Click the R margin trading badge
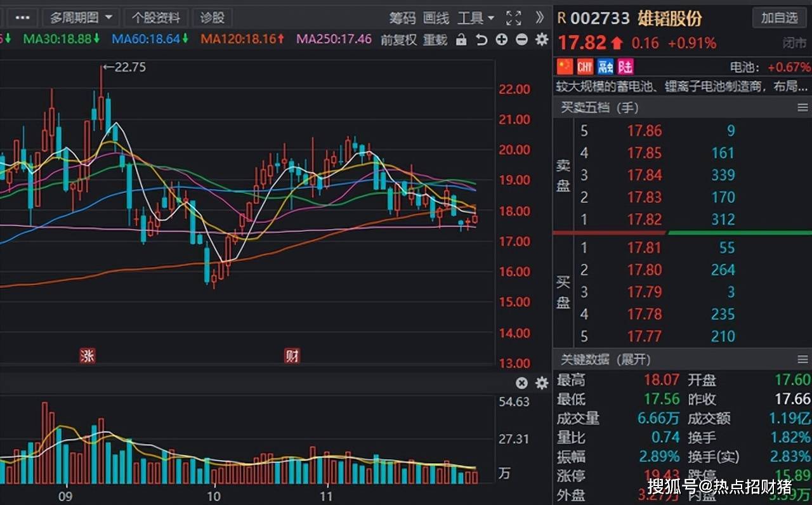 (x=561, y=18)
